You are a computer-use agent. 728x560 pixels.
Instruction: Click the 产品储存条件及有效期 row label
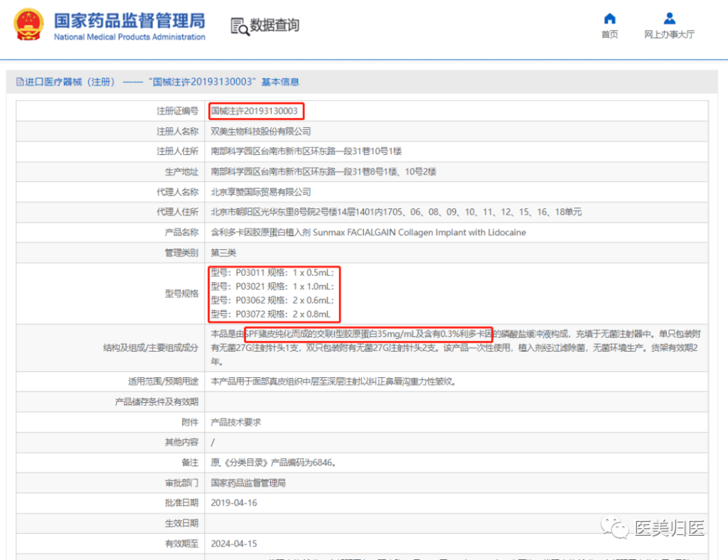point(157,402)
